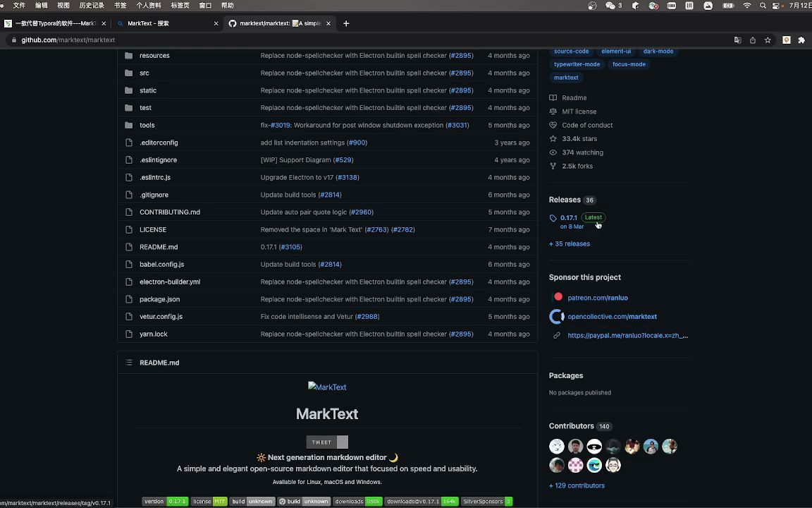The image size is (812, 508).
Task: Open the static folder
Action: point(147,90)
